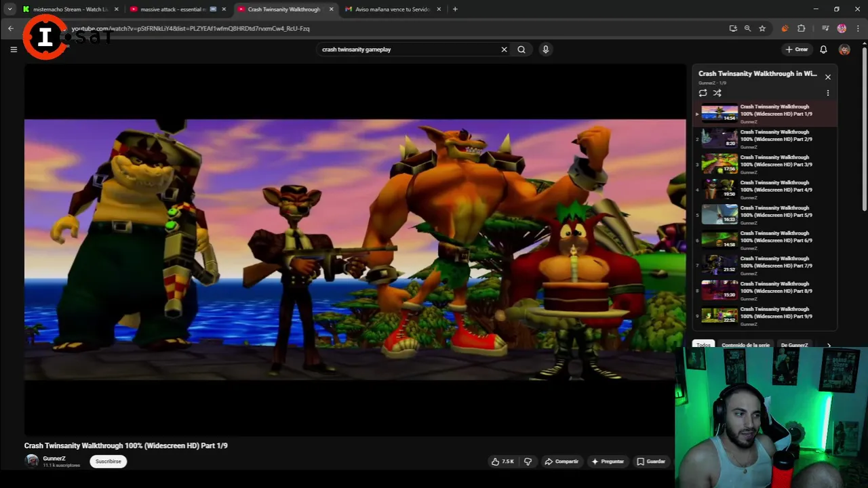
Task: Bookmark this page with the star icon
Action: [762, 28]
